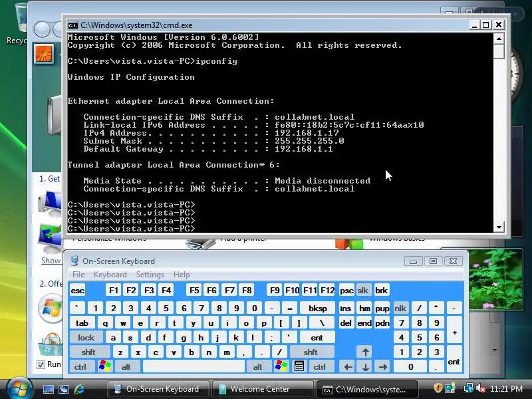Click the Welcome Center back navigation button

(42, 29)
